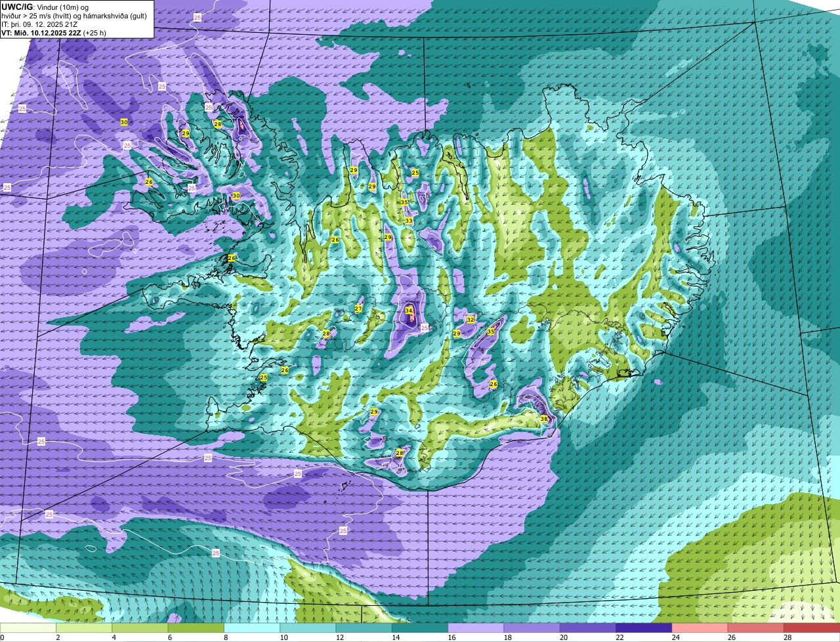The width and height of the screenshot is (840, 642).
Task: Select the legend swatch between 4 and 6
Action: [140, 628]
